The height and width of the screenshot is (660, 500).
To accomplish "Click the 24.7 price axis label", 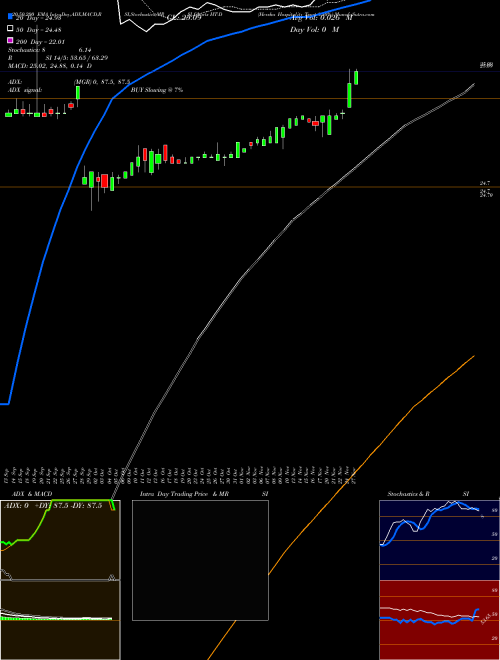I will point(485,184).
